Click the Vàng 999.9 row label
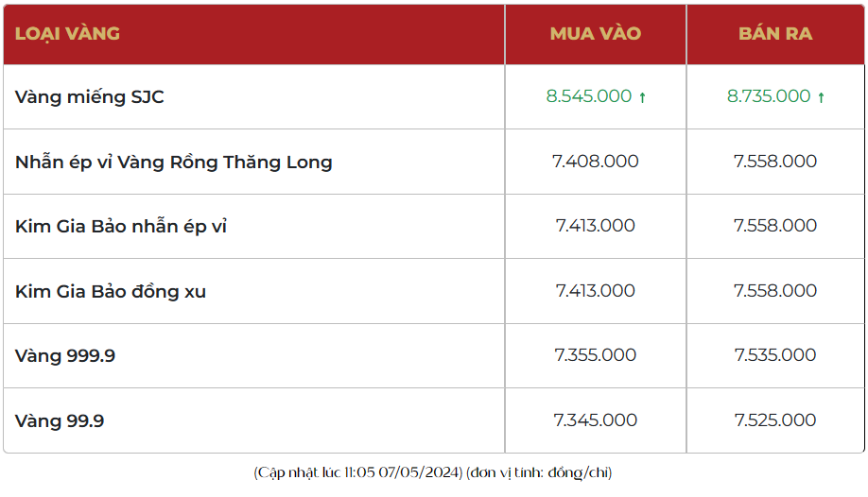Viewport: 868px width, 497px height. [65, 355]
